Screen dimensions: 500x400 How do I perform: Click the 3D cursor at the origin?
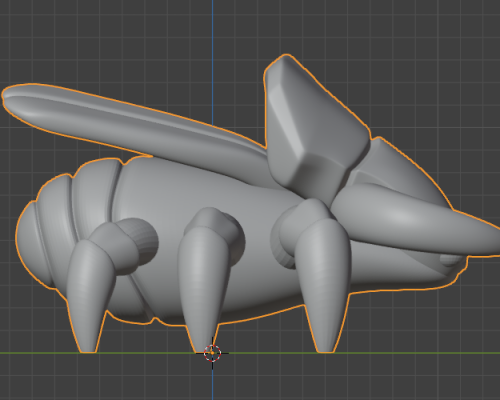pos(212,353)
